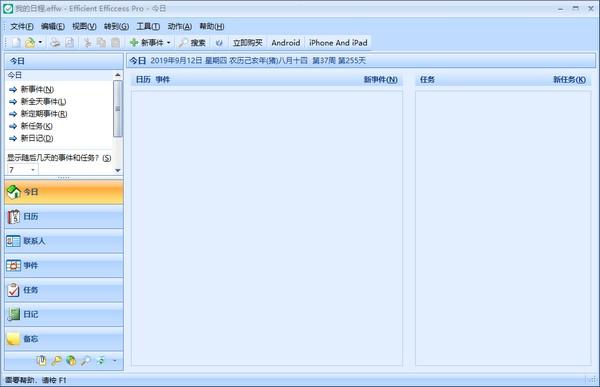
Task: Click the globe icon in navigation footer
Action: [x=71, y=361]
